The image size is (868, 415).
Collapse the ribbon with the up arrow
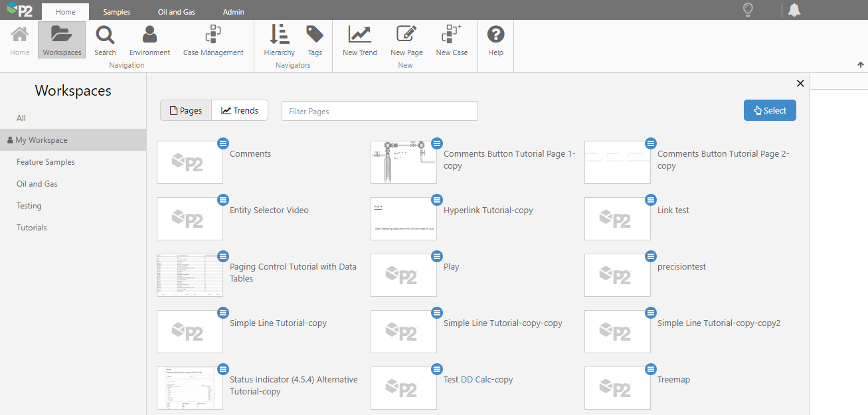tap(861, 65)
